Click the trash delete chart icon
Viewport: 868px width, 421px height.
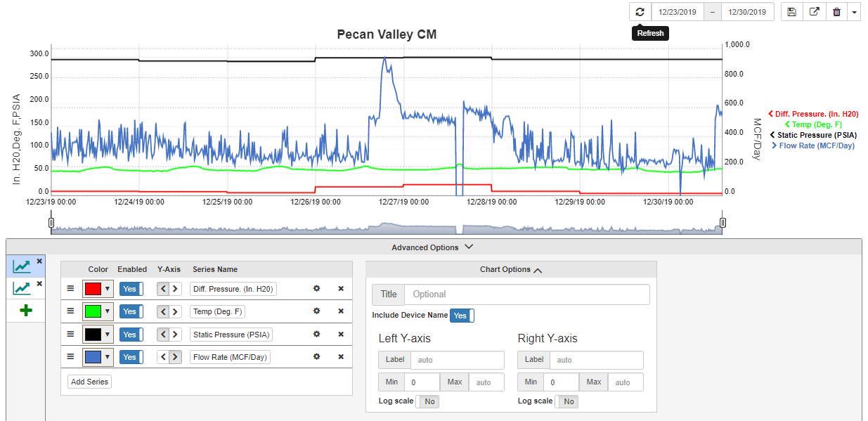click(836, 12)
